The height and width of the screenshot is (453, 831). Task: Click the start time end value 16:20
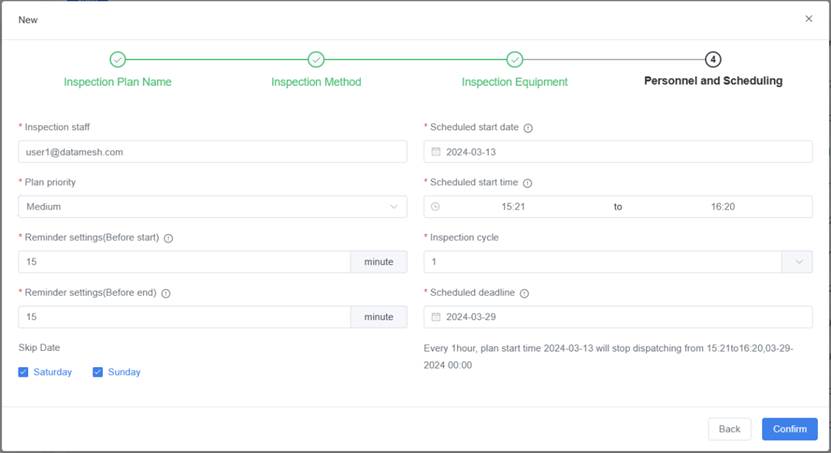[x=722, y=207]
